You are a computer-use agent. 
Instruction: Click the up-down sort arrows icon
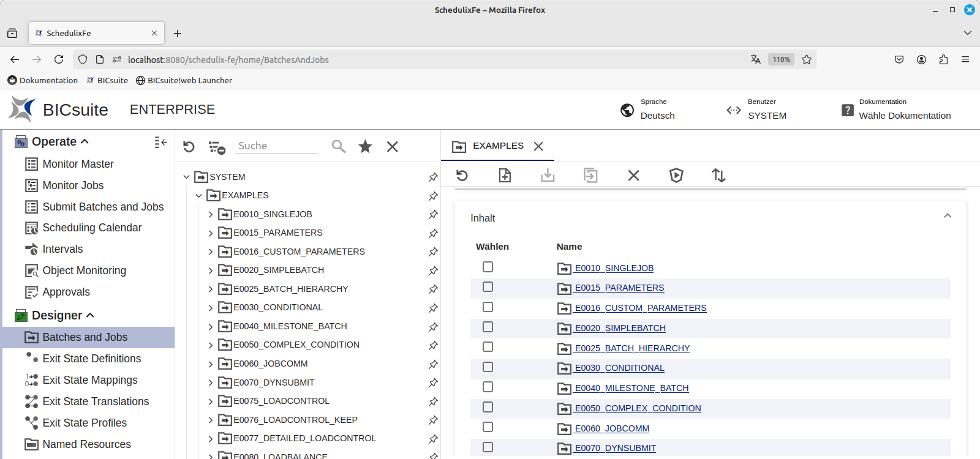coord(719,176)
